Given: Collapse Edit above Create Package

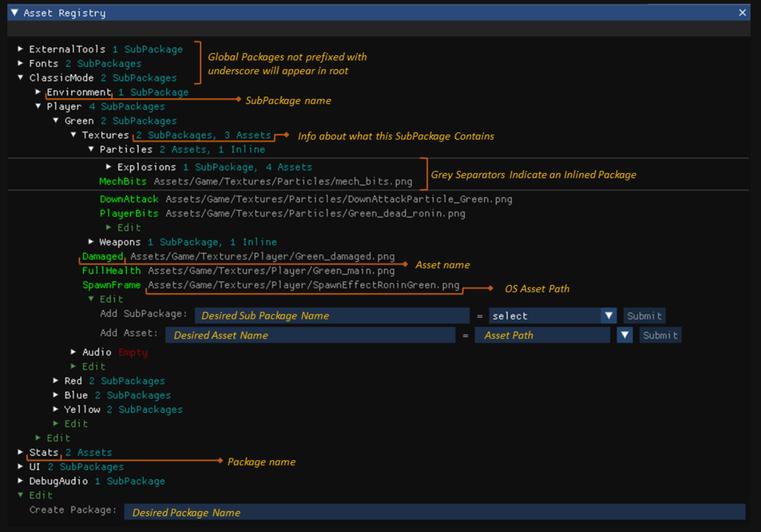Looking at the screenshot, I should coord(20,495).
